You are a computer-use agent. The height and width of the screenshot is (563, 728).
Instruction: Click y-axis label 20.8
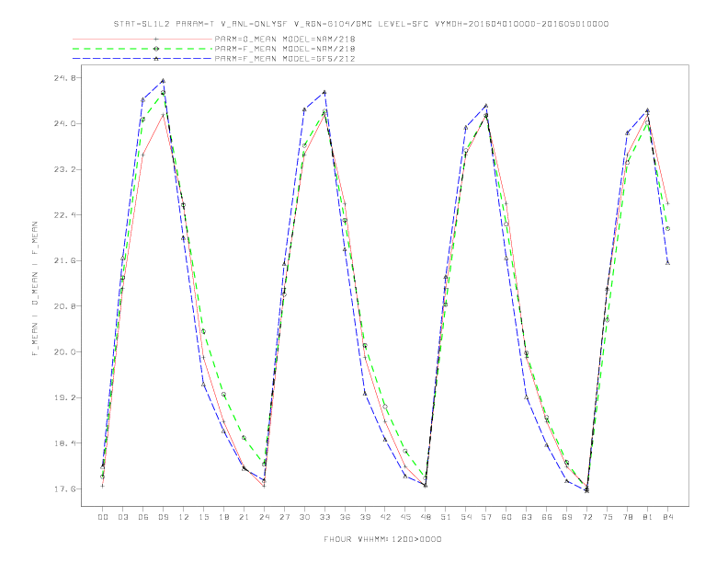coord(64,306)
